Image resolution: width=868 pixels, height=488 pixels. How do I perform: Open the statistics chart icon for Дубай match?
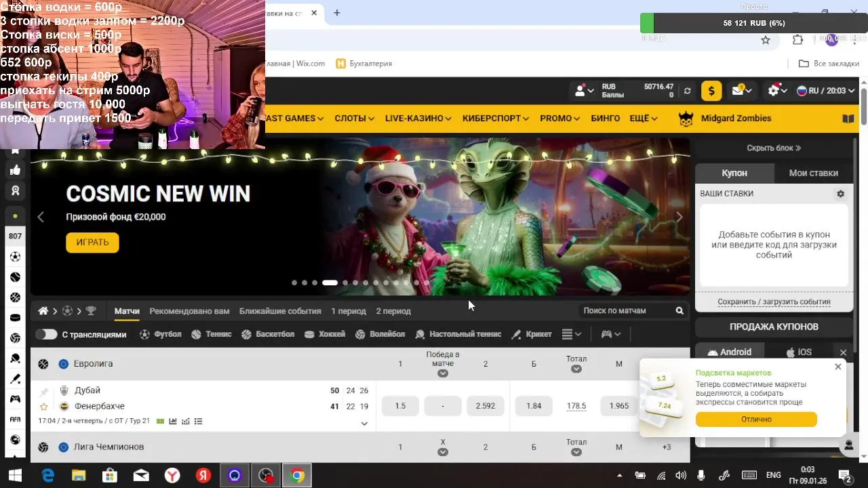pyautogui.click(x=173, y=422)
